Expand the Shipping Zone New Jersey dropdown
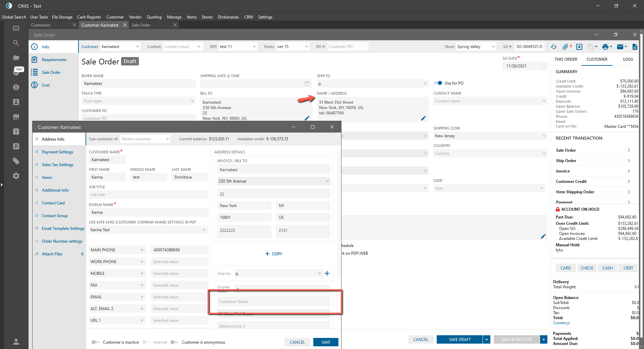 coord(490,136)
